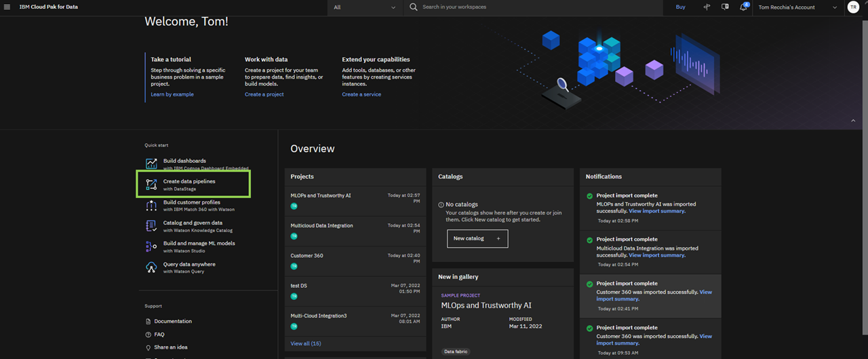Screen dimensions: 868x359
Task: Click the Build and manage ML models icon
Action: tap(151, 246)
